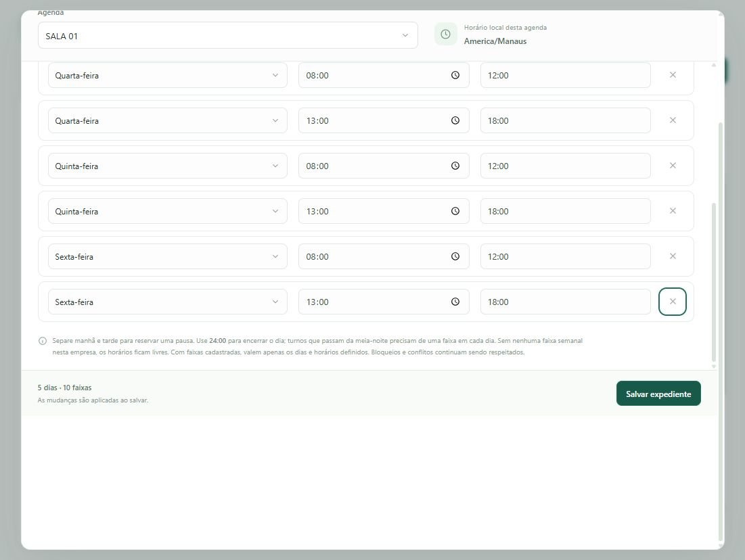Open the Agenda dropdown showing SALA 01

click(x=228, y=36)
